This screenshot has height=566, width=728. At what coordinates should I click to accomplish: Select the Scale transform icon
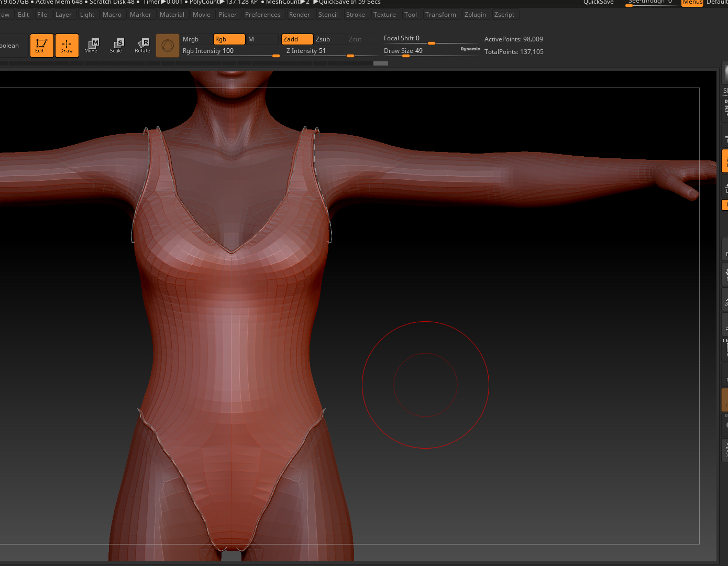pos(116,46)
